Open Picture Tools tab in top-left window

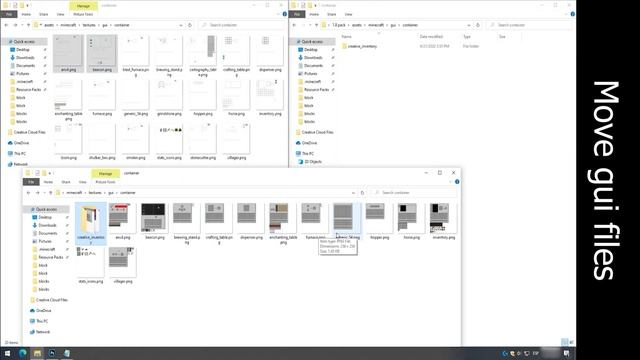coord(83,14)
